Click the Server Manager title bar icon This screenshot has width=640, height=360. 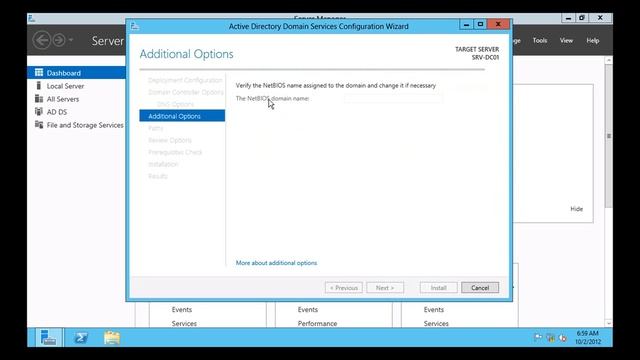pyautogui.click(x=31, y=18)
